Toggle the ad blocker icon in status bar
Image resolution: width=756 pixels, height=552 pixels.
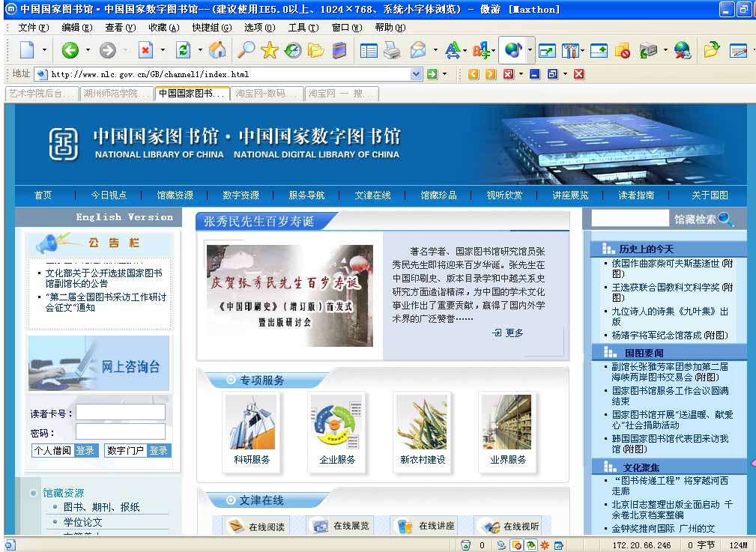click(517, 545)
